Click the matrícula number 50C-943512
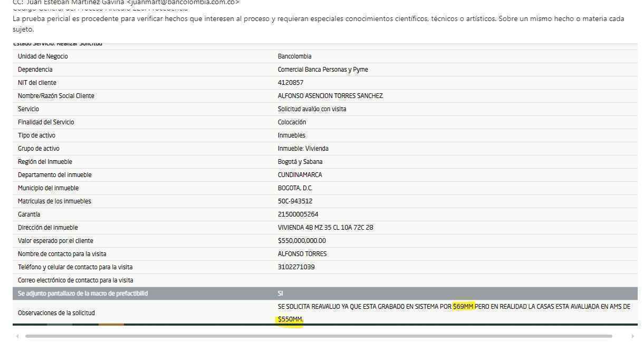644x343 pixels. 295,201
